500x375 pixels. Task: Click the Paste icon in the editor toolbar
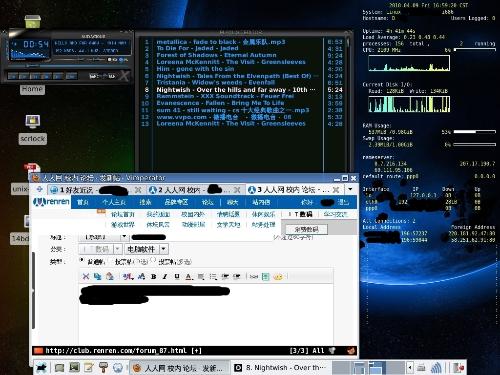(109, 276)
